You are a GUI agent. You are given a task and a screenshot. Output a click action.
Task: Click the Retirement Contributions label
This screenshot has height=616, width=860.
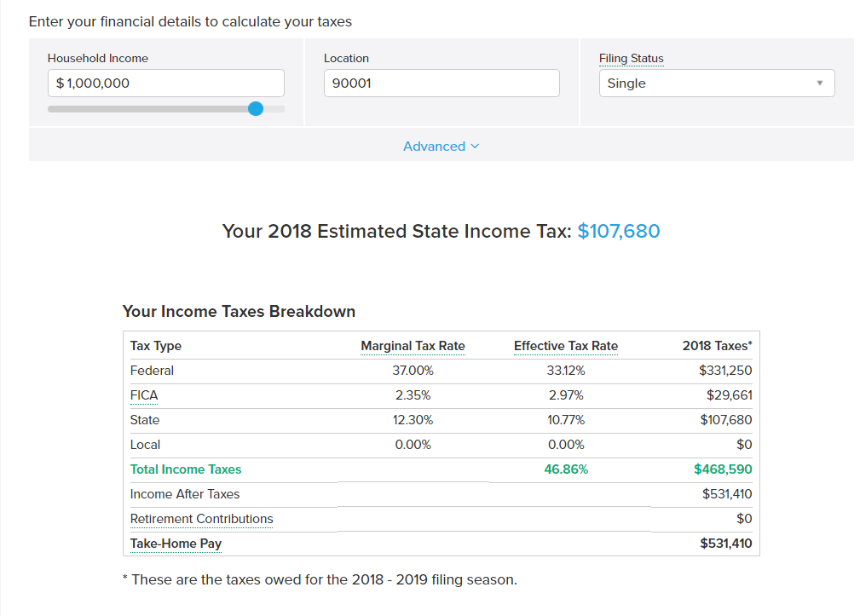[201, 519]
